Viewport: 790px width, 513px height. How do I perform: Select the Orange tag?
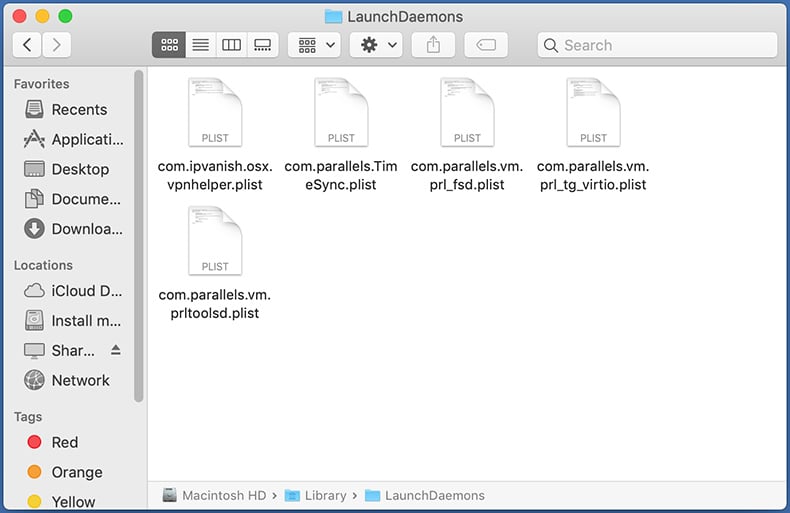(65, 472)
